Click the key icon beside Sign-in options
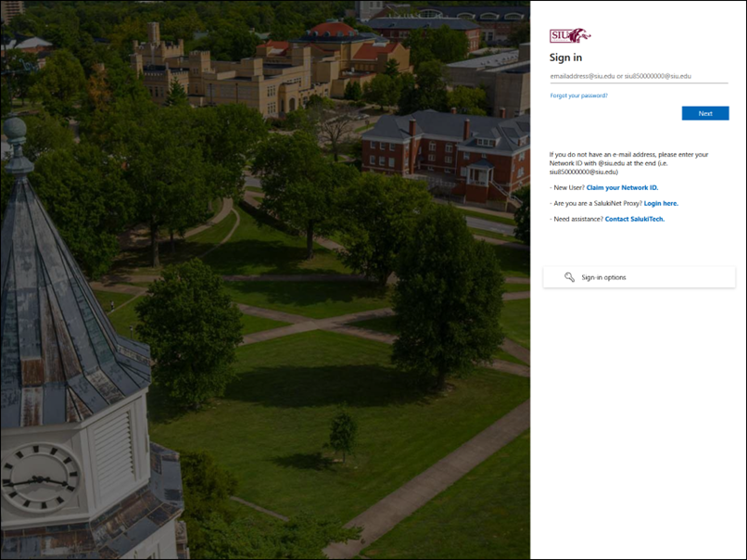Screen dimensions: 747x560 pyautogui.click(x=570, y=277)
